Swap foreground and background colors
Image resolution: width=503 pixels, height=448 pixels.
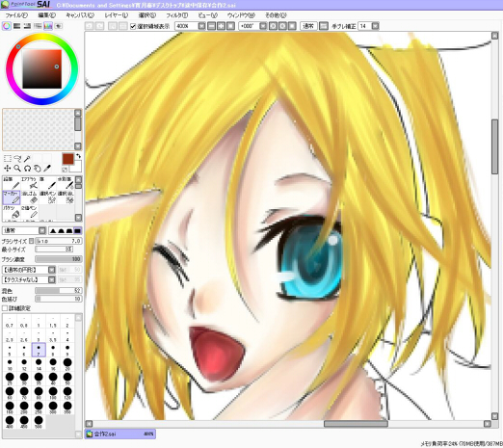click(x=78, y=156)
